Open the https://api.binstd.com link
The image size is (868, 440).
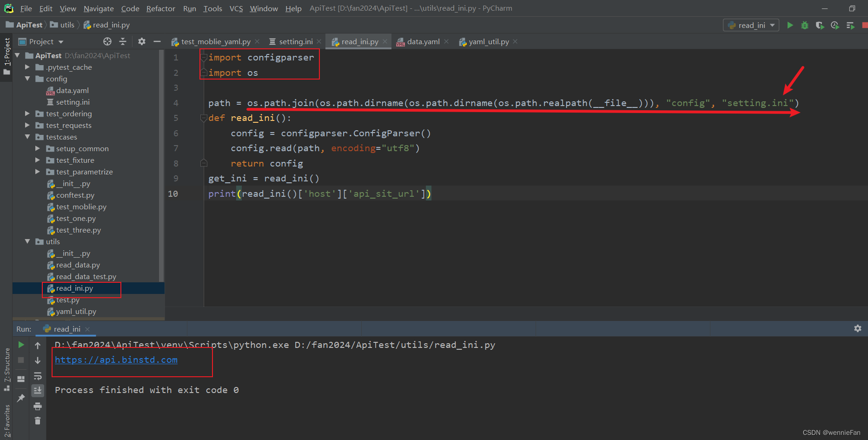tap(116, 360)
